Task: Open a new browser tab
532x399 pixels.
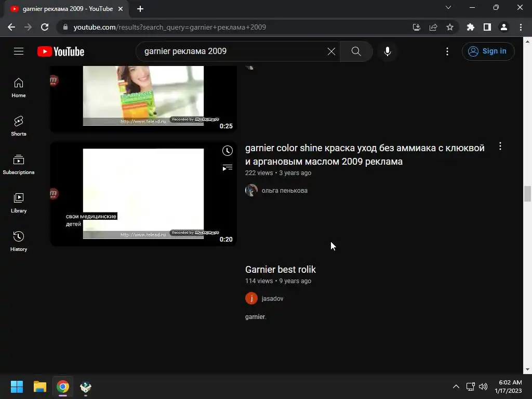Action: [140, 9]
